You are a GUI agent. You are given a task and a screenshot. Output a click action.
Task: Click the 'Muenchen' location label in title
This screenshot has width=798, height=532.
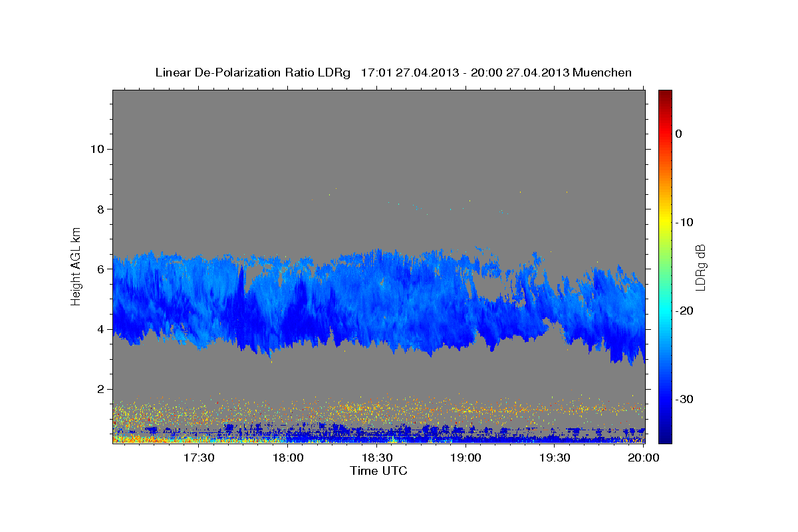602,72
